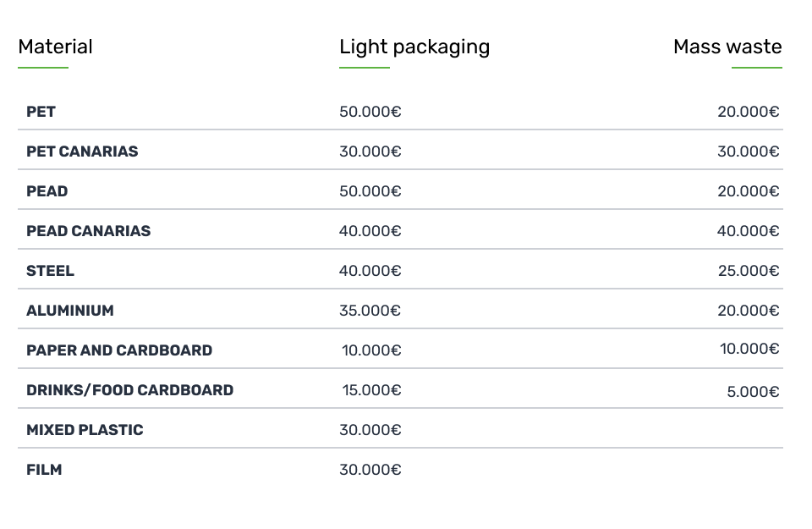812x529 pixels.
Task: Click PET light packaging value 50.000€
Action: click(x=370, y=112)
